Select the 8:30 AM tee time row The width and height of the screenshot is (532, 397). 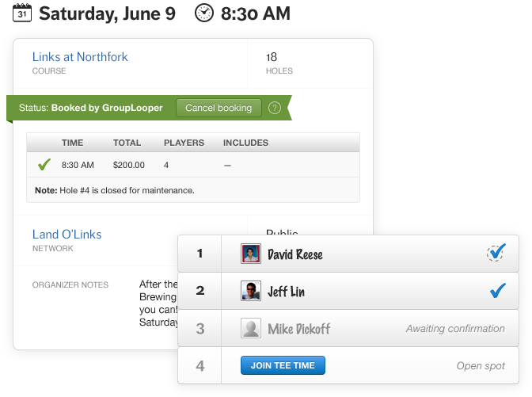pos(193,165)
